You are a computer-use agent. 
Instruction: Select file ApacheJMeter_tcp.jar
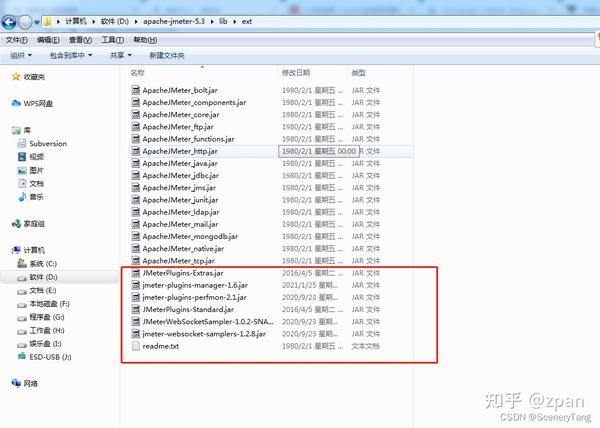point(178,260)
